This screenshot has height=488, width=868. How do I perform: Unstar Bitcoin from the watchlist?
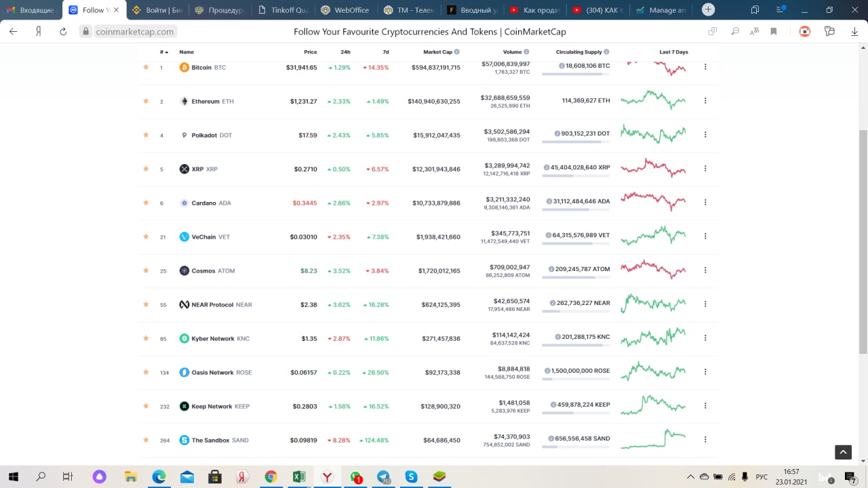coord(146,67)
